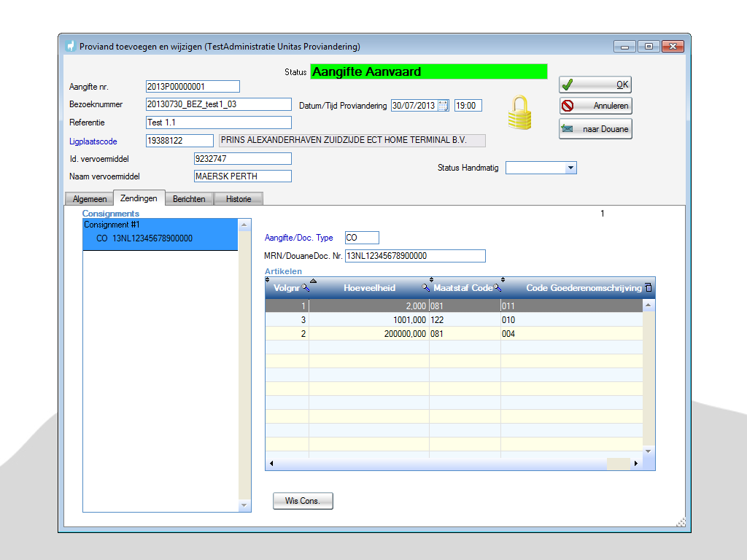Click goods code cell 010

572,319
